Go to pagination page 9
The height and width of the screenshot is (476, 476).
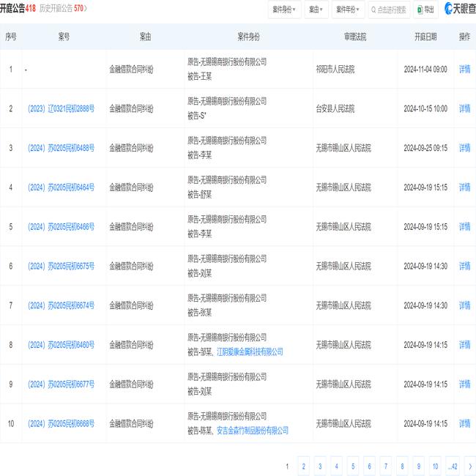point(418,466)
